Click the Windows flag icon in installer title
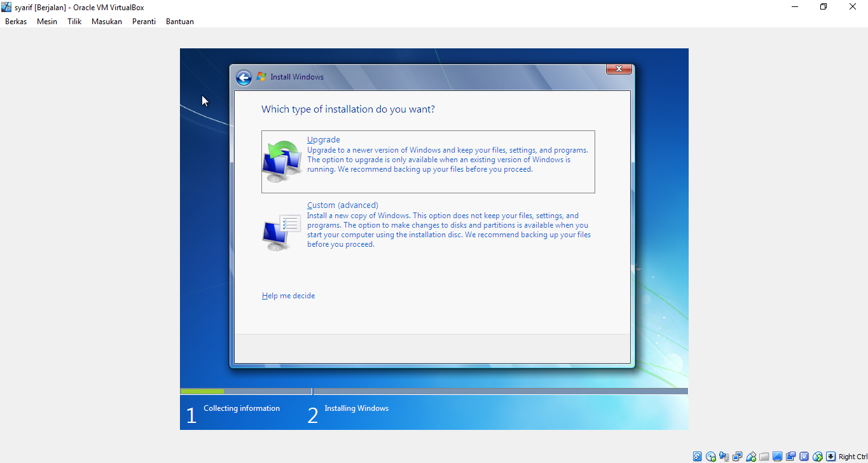This screenshot has height=463, width=868. coord(261,77)
